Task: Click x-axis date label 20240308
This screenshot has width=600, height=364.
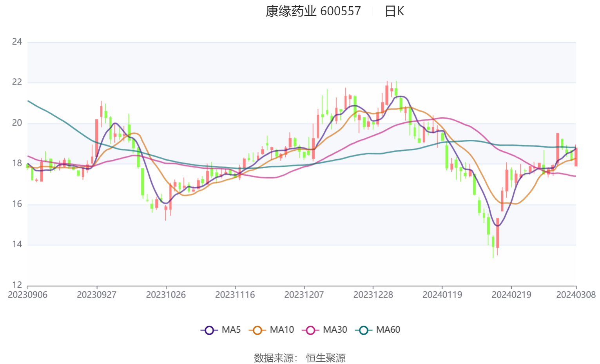Action: 576,295
